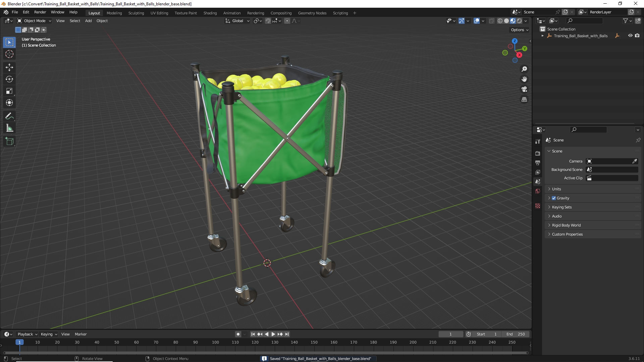Viewport: 644px width, 362px height.
Task: Hide Training_Ball_Basket_with_Balls with the eye icon
Action: pos(630,36)
